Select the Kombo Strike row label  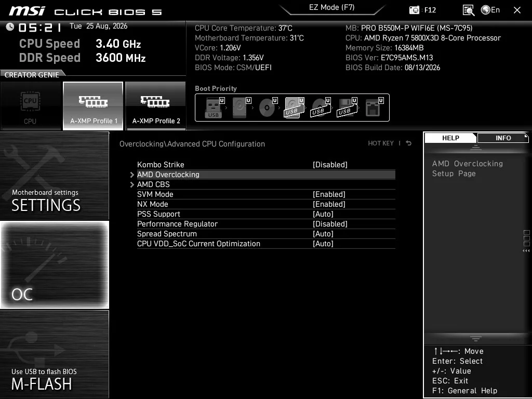coord(161,165)
